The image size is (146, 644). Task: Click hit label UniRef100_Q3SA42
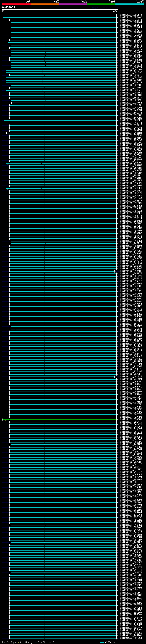coord(131,467)
